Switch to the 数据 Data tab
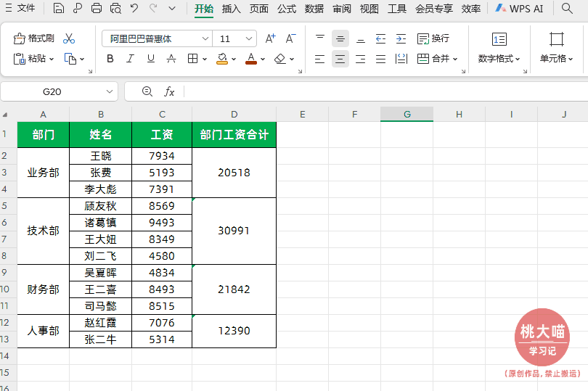Screen dimensions: 588x391 (x=314, y=9)
